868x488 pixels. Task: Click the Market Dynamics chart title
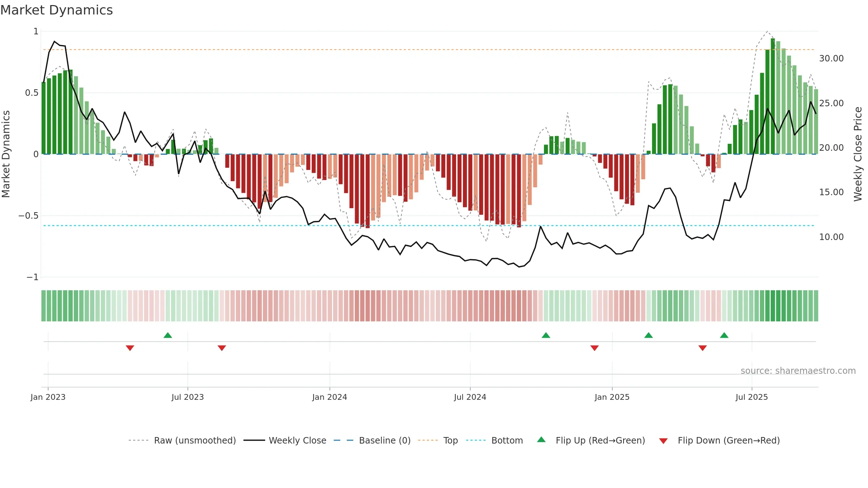[x=56, y=10]
